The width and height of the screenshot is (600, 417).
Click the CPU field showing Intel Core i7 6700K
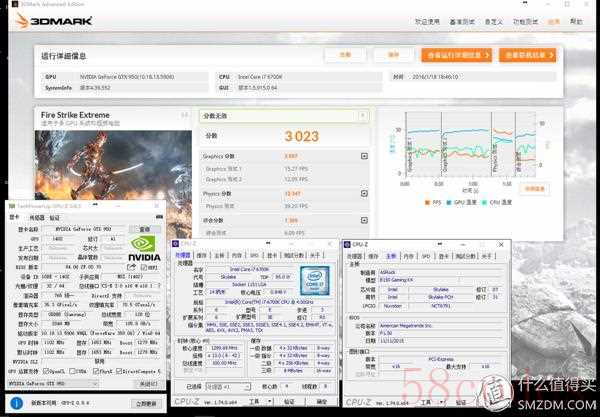tap(309, 77)
